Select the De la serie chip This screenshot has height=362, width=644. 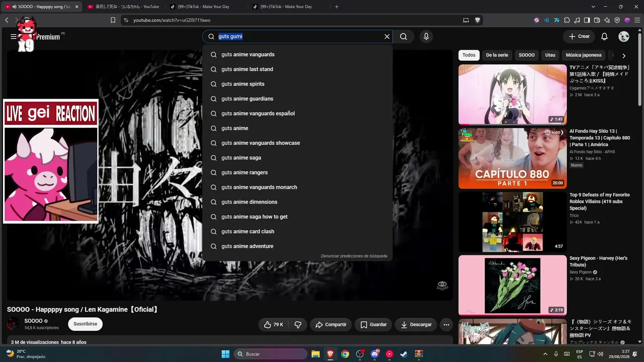pyautogui.click(x=497, y=55)
